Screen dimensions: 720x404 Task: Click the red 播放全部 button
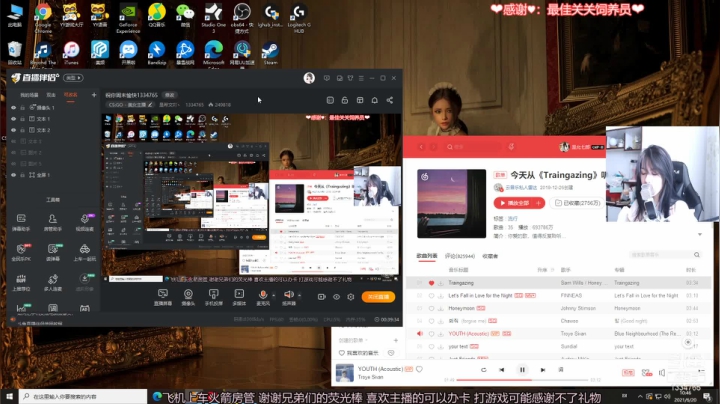coord(514,203)
